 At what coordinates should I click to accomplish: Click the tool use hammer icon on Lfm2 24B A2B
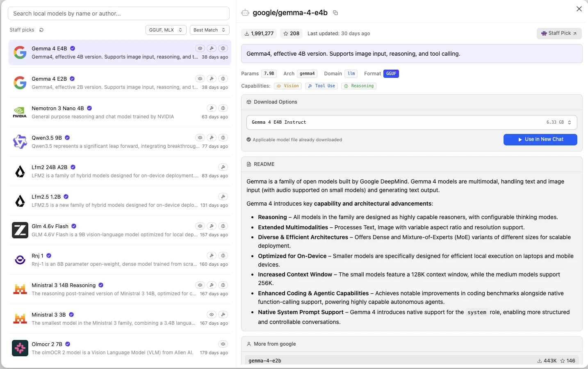pos(223,167)
